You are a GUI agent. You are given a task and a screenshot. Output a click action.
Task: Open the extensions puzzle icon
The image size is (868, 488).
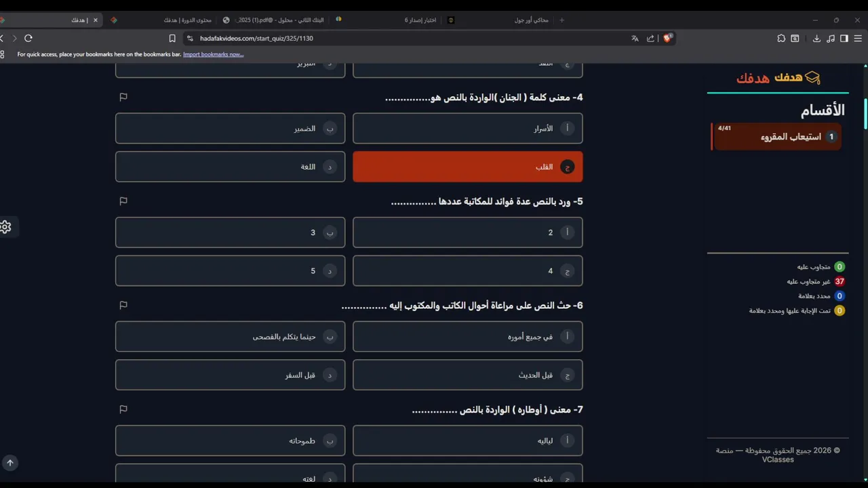(781, 39)
